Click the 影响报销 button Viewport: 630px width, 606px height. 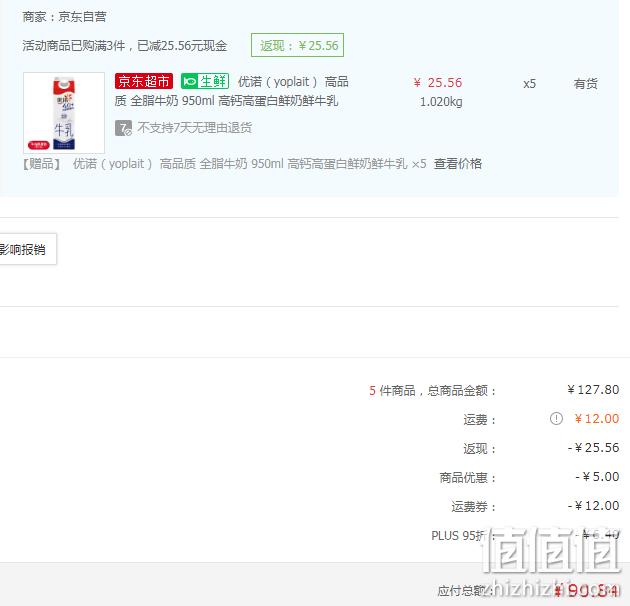[x=27, y=249]
